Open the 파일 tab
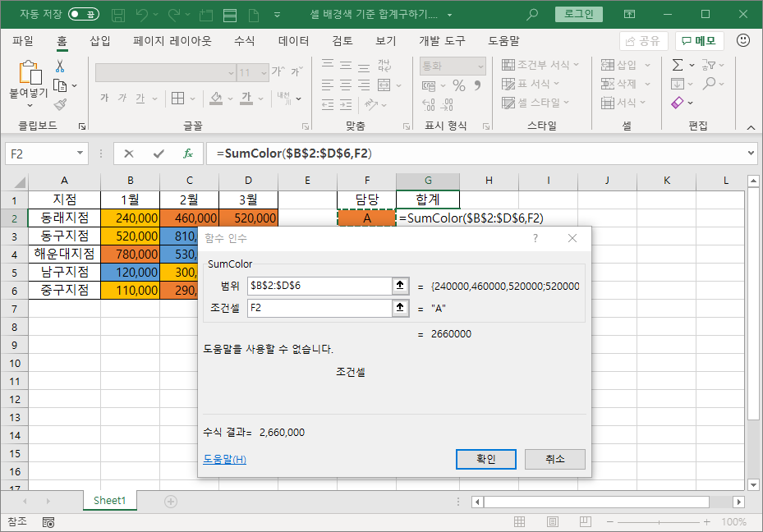Viewport: 763px width, 532px height. (23, 41)
